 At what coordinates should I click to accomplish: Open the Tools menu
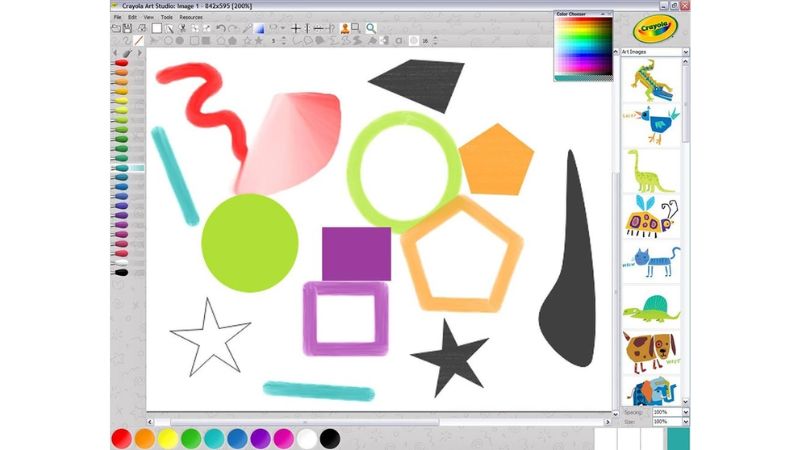[x=166, y=17]
